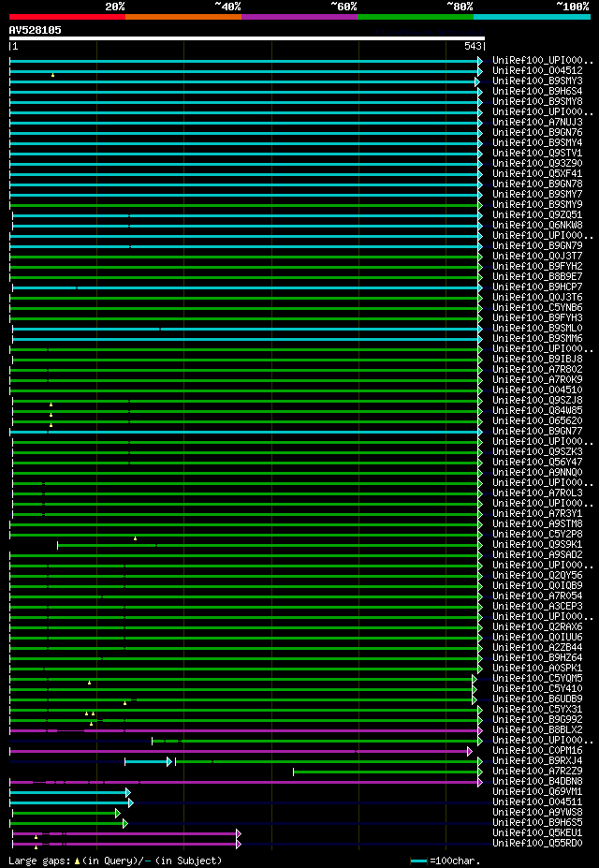
Task: Select the UniRef100_Q5XF41 label
Action: [x=537, y=174]
